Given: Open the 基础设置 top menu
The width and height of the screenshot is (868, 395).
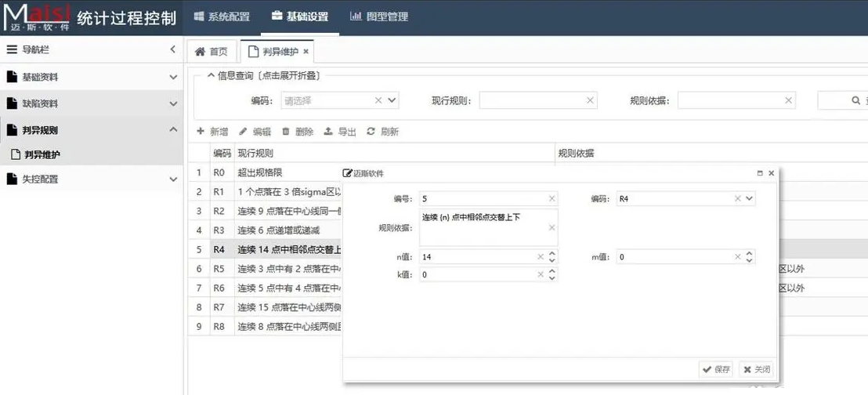Looking at the screenshot, I should (x=300, y=16).
